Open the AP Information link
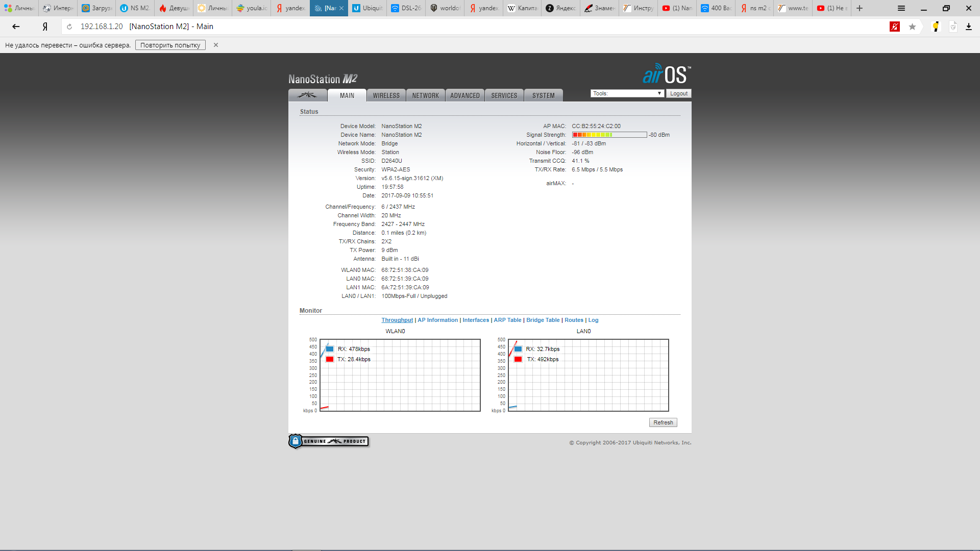Screen dimensions: 980x551 click(x=437, y=320)
